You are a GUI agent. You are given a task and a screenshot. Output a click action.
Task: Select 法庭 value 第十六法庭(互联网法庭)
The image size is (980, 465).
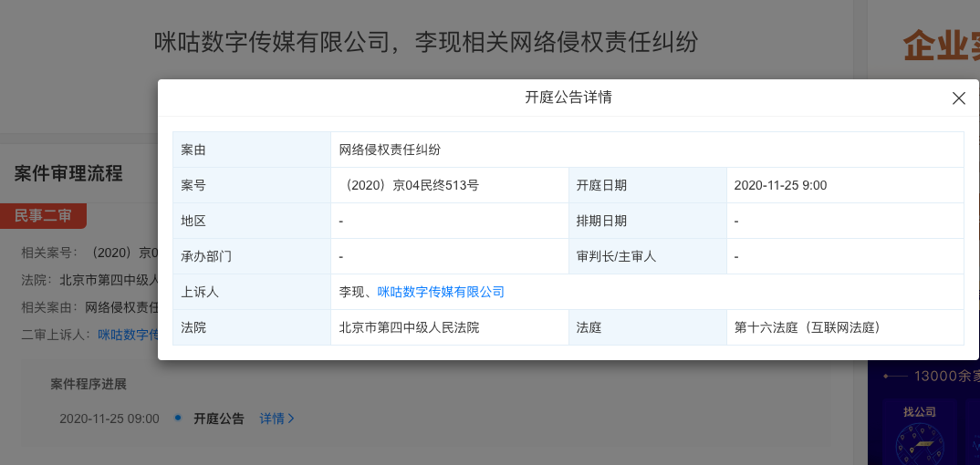pyautogui.click(x=808, y=327)
